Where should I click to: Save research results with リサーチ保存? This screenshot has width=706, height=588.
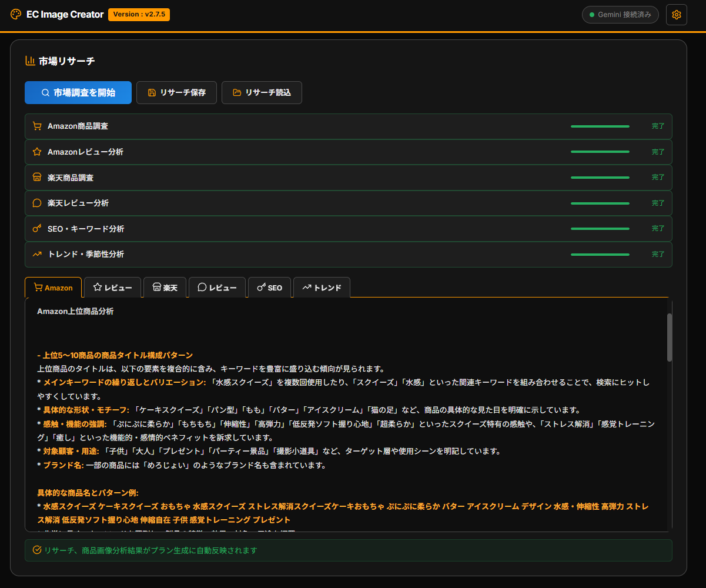[x=176, y=92]
